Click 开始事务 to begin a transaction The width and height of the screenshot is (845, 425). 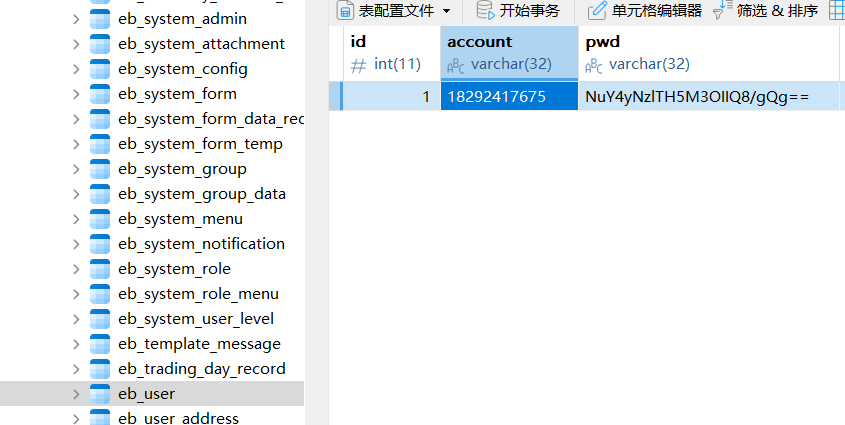click(518, 11)
